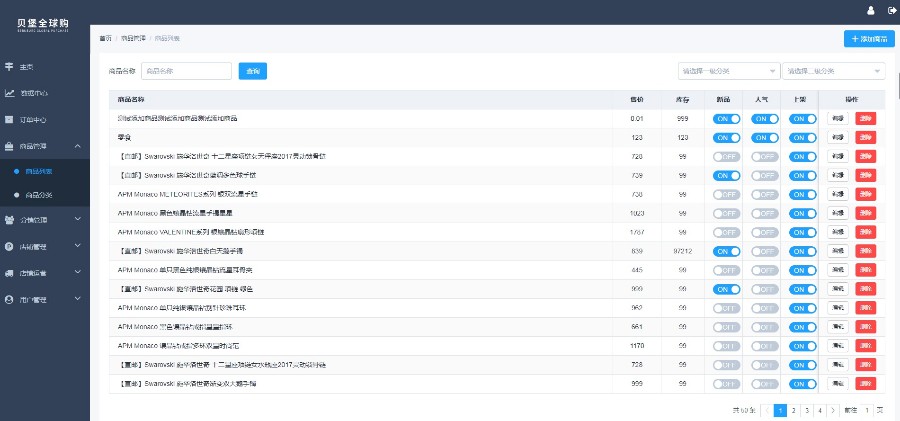This screenshot has height=421, width=900.
Task: Click the blue add product button
Action: pyautogui.click(x=869, y=39)
